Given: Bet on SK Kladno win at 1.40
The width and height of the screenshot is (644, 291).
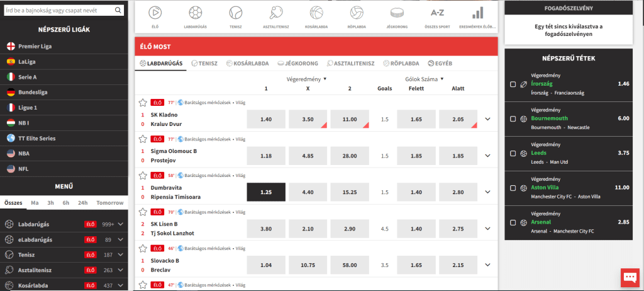Looking at the screenshot, I should (266, 119).
